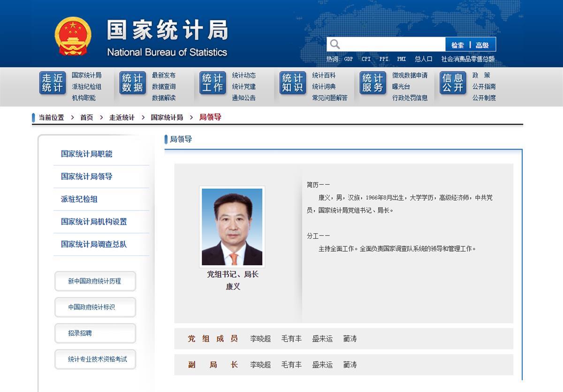Screen dimensions: 563x392
Task: Go to 最新发布 page
Action: pyautogui.click(x=164, y=75)
